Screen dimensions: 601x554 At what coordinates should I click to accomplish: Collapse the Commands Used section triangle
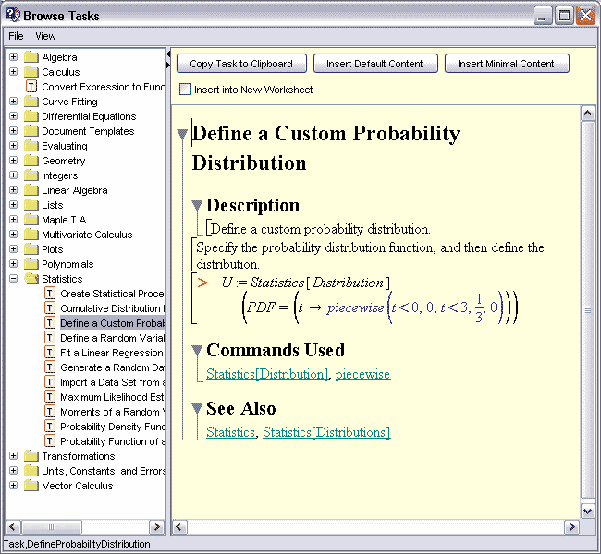(197, 351)
